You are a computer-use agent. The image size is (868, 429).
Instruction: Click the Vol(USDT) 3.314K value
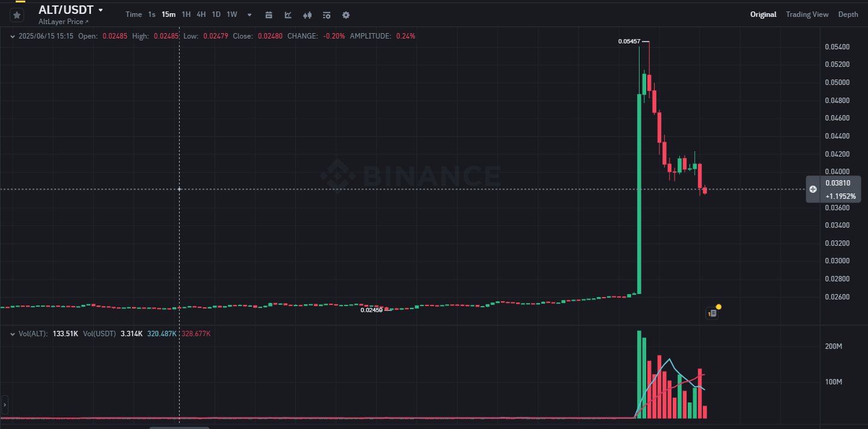click(131, 333)
